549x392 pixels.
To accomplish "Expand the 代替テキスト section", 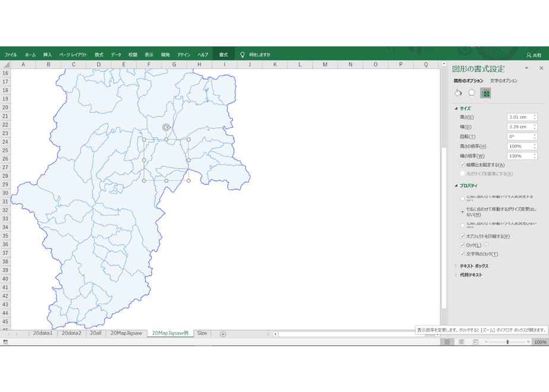I will tap(456, 275).
